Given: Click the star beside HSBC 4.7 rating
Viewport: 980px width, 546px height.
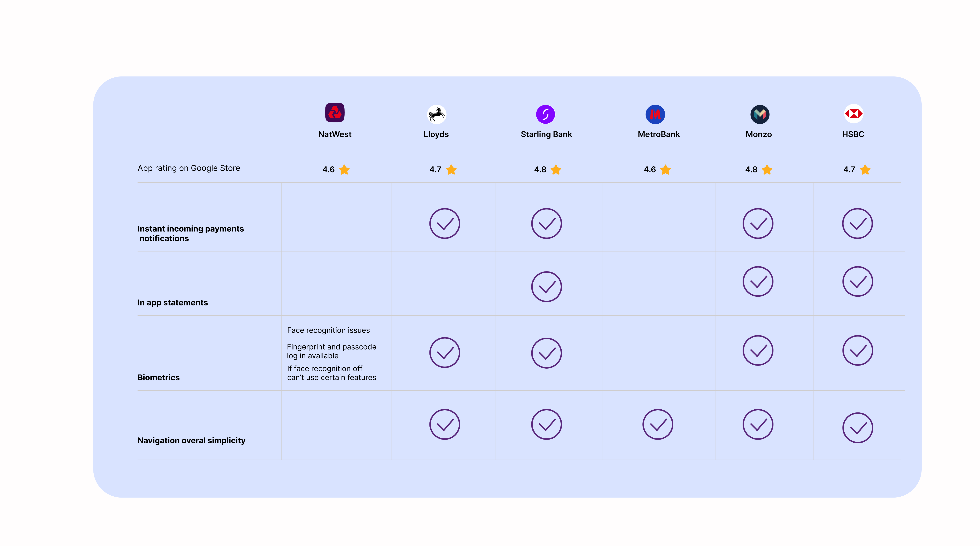Looking at the screenshot, I should tap(865, 170).
